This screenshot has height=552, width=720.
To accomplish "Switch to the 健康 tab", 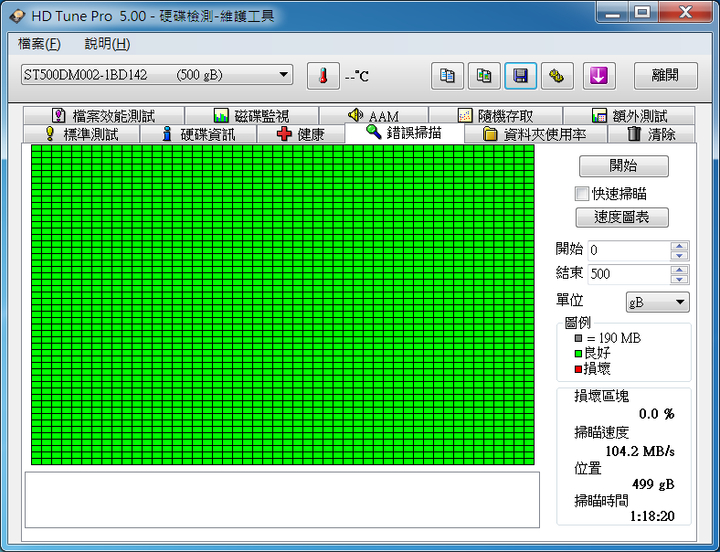I will (x=301, y=134).
